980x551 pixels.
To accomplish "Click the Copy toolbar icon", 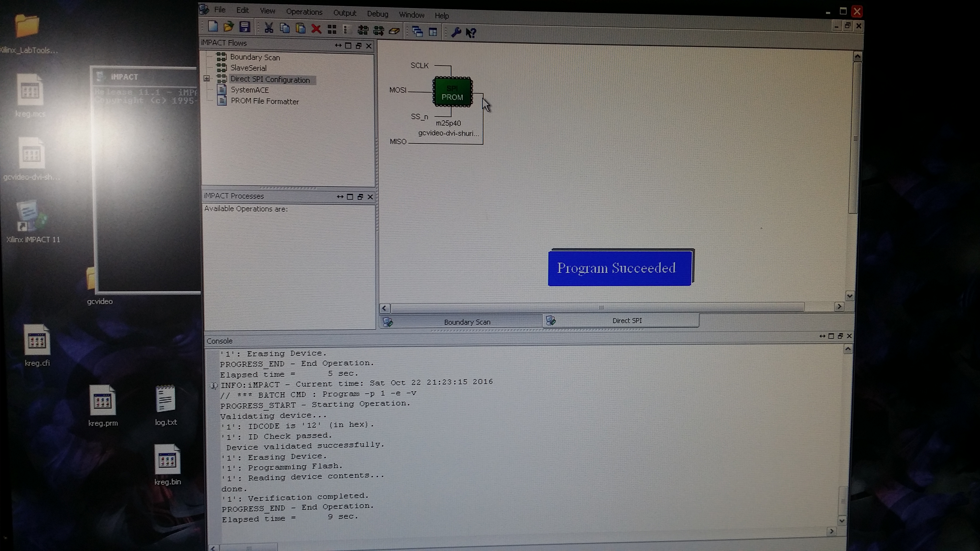I will coord(285,28).
